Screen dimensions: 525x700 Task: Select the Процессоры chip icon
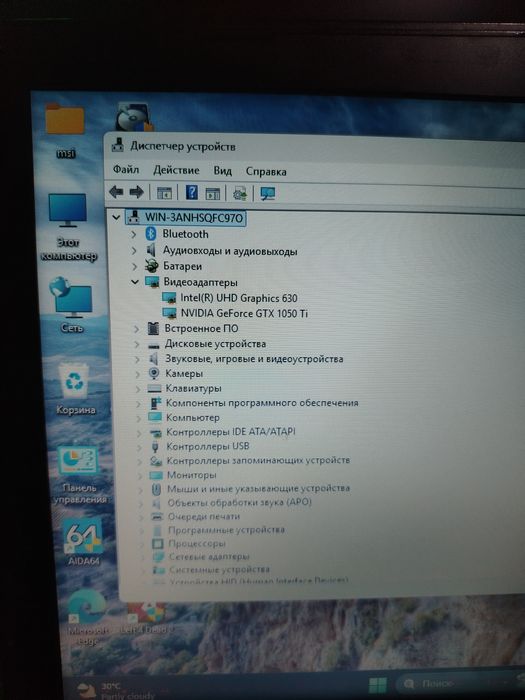pyautogui.click(x=158, y=543)
